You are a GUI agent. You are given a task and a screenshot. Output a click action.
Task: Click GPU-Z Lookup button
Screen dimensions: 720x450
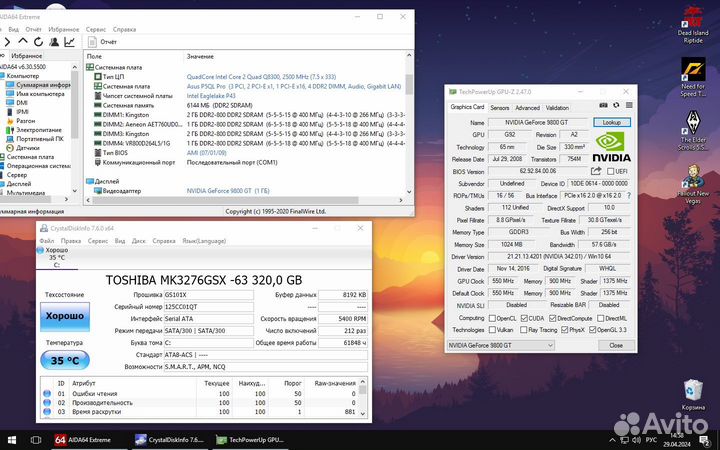(612, 123)
